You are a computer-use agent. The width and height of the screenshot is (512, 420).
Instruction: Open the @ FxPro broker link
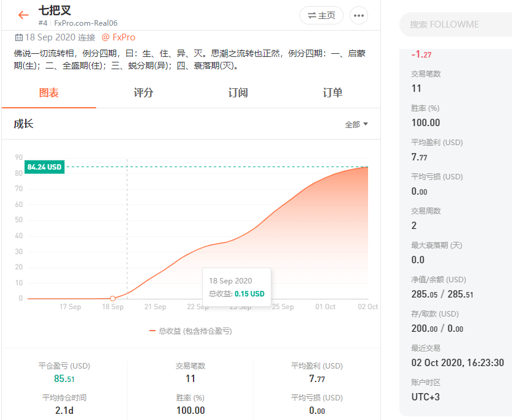(118, 37)
